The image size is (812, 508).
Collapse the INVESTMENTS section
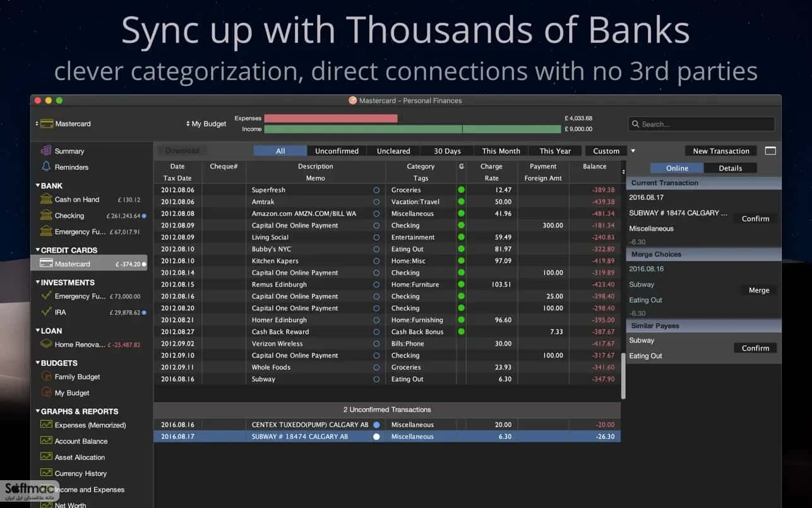(37, 282)
